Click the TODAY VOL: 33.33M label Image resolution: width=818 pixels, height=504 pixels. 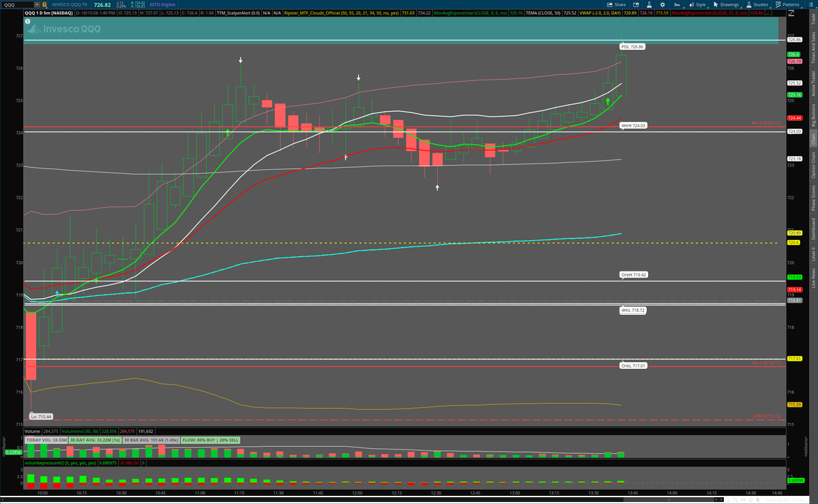coord(46,441)
